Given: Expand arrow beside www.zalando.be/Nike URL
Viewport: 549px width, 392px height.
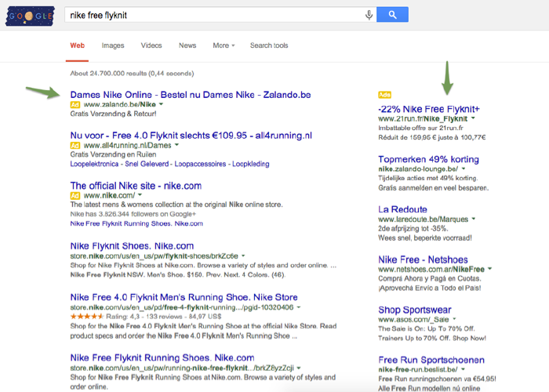Looking at the screenshot, I should pos(161,104).
